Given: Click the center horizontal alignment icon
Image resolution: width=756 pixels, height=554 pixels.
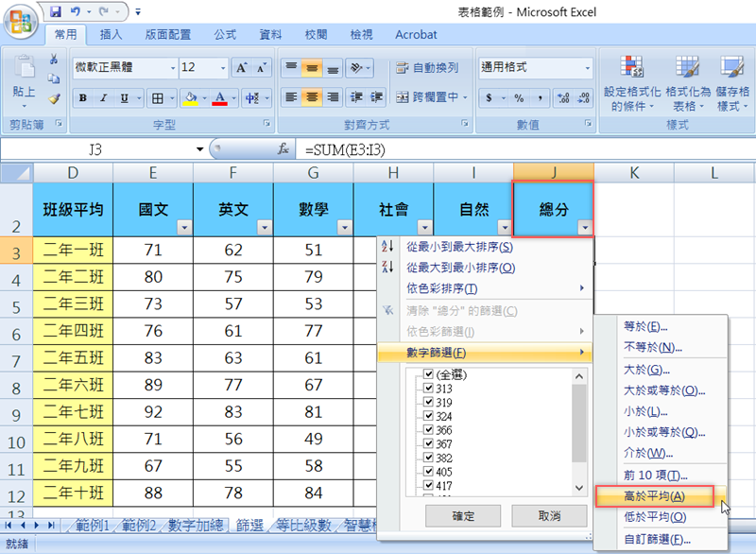Looking at the screenshot, I should coord(310,98).
